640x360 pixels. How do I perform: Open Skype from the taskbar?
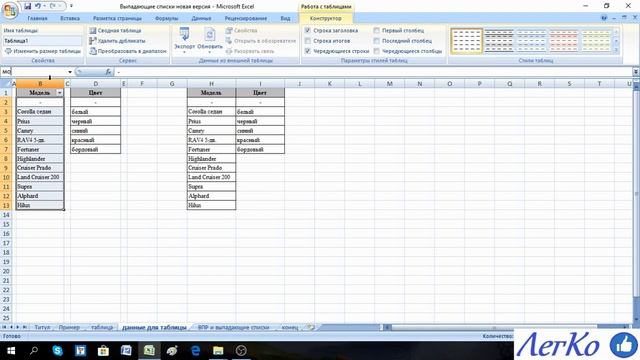[57, 351]
